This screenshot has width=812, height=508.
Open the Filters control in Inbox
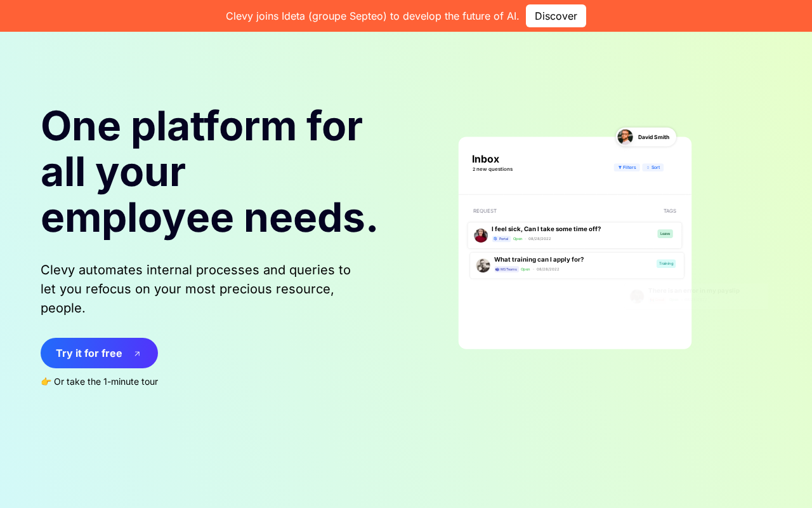(627, 168)
